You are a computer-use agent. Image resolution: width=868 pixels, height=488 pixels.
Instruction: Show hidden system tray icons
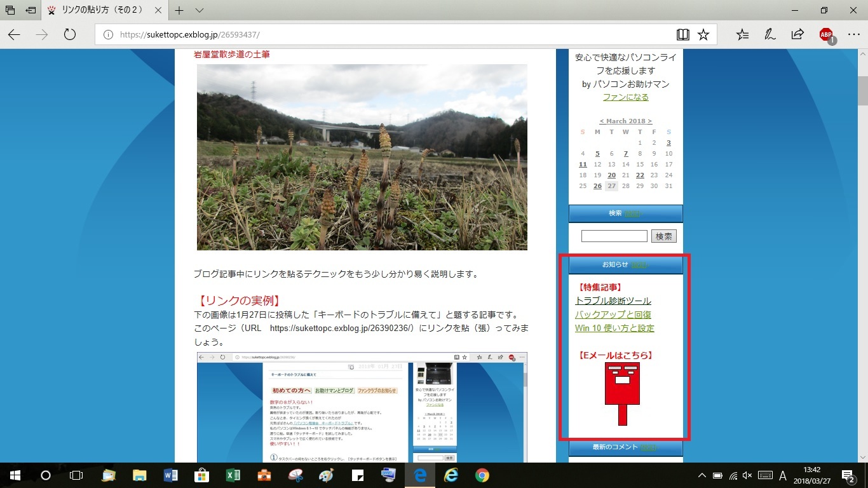(702, 475)
